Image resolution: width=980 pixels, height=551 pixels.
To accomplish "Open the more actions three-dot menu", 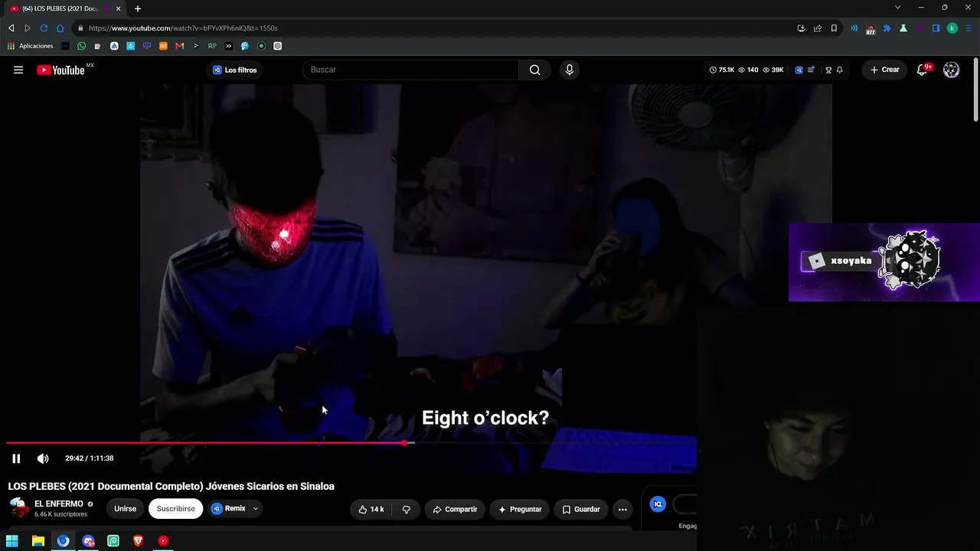I will coord(622,509).
